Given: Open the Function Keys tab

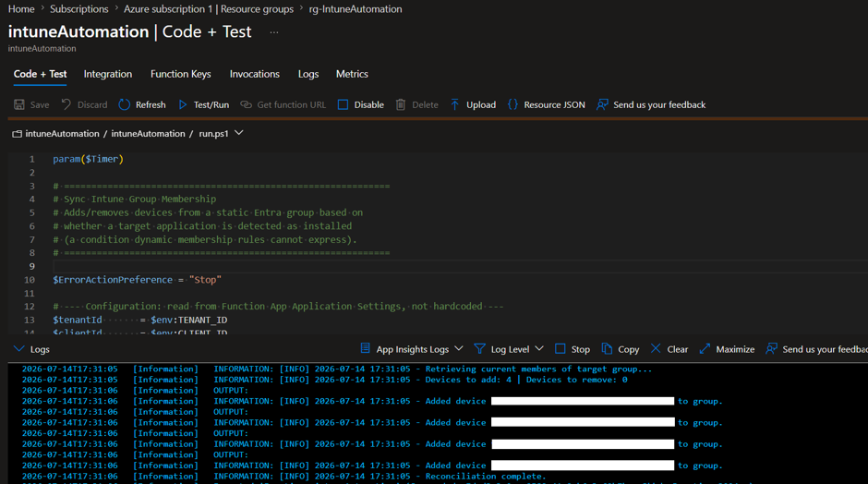Looking at the screenshot, I should click(180, 74).
